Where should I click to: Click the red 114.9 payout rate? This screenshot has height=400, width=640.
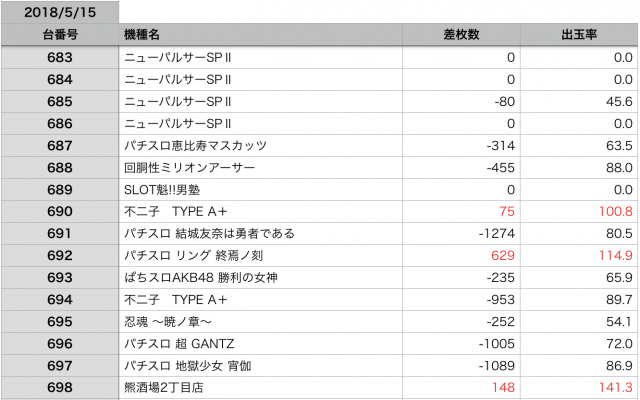(615, 255)
